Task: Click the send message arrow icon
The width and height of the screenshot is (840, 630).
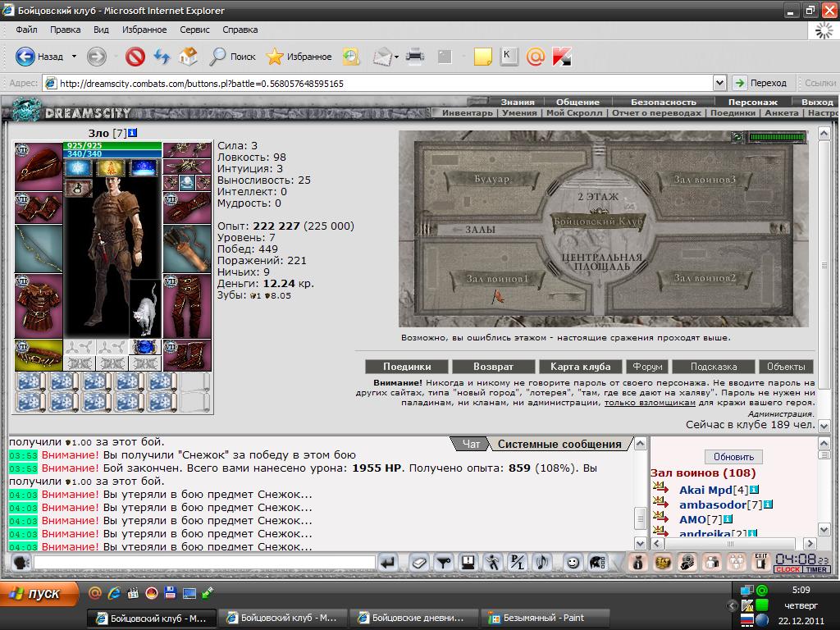Action: click(388, 562)
